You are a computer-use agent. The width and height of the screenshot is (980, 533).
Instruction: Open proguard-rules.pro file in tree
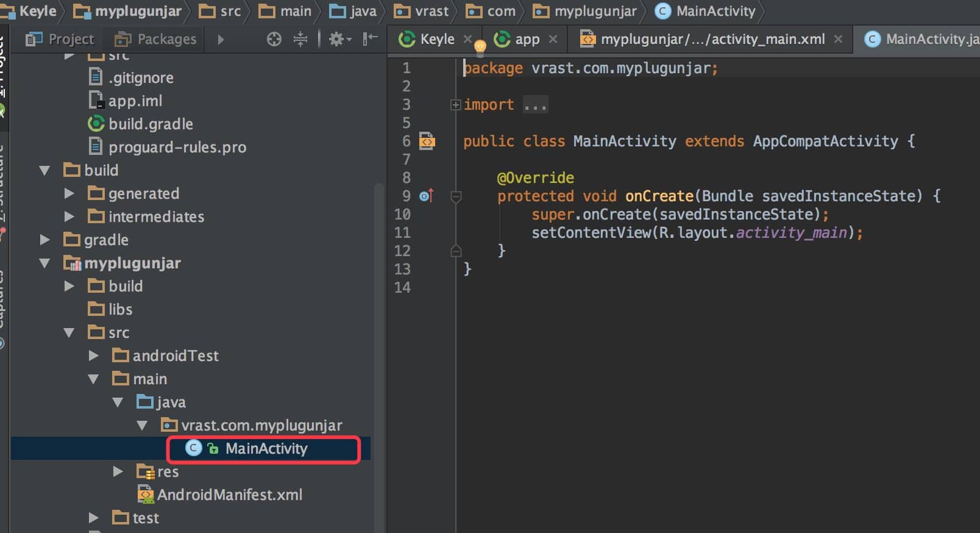168,147
